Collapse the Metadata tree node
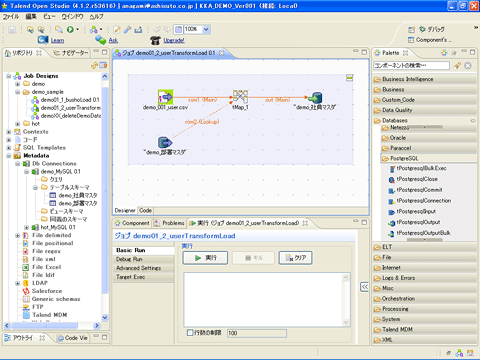The width and height of the screenshot is (480, 360). [x=9, y=156]
